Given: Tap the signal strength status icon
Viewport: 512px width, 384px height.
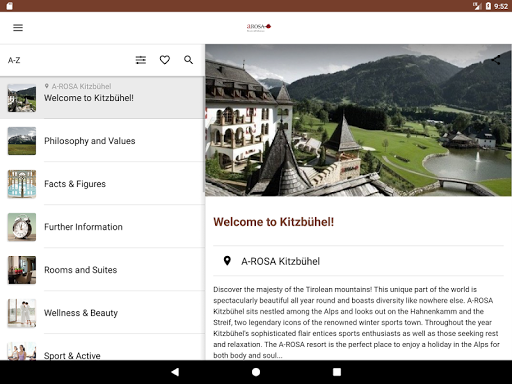Looking at the screenshot, I should click(477, 6).
